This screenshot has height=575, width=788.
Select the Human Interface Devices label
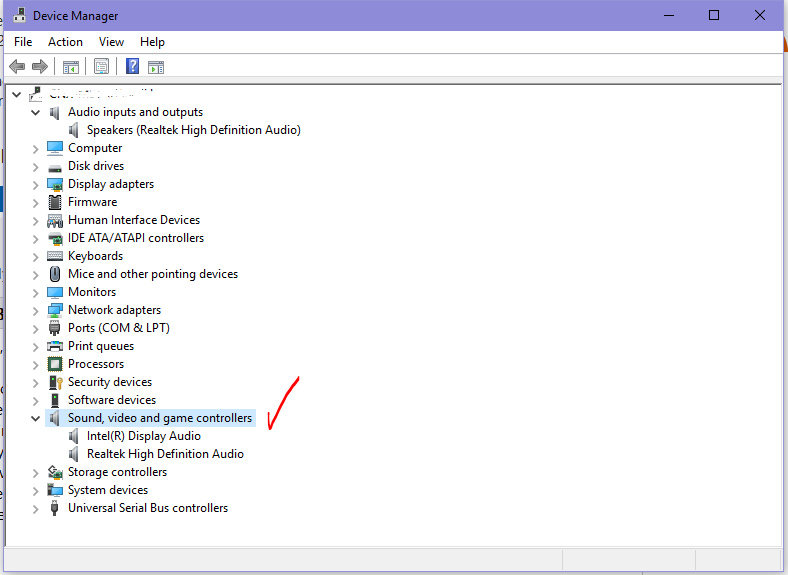point(134,220)
